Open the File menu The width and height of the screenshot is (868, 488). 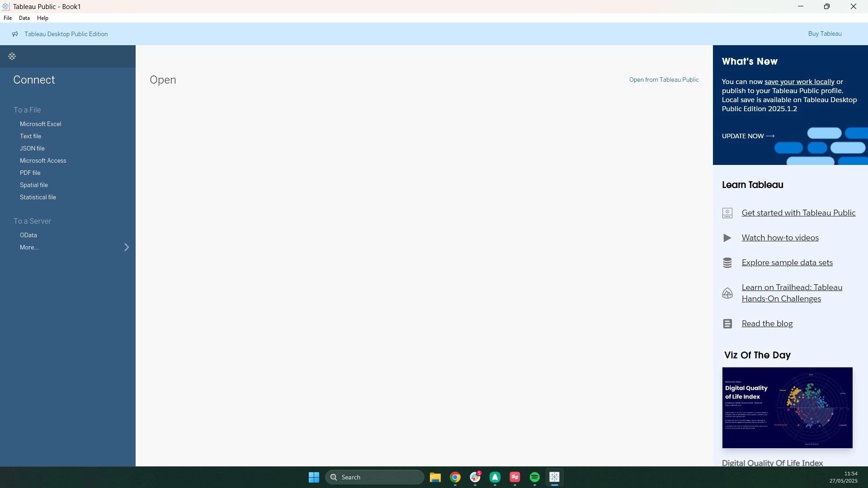[x=8, y=18]
